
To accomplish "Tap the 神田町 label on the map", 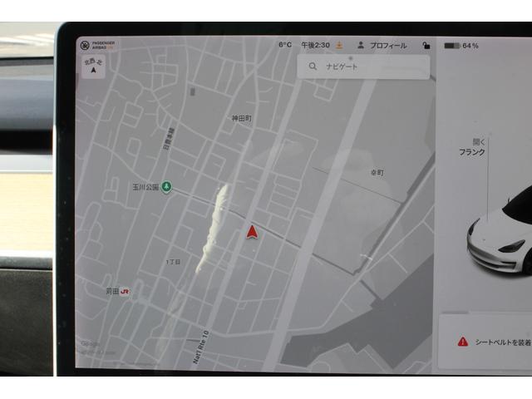I will 241,119.
